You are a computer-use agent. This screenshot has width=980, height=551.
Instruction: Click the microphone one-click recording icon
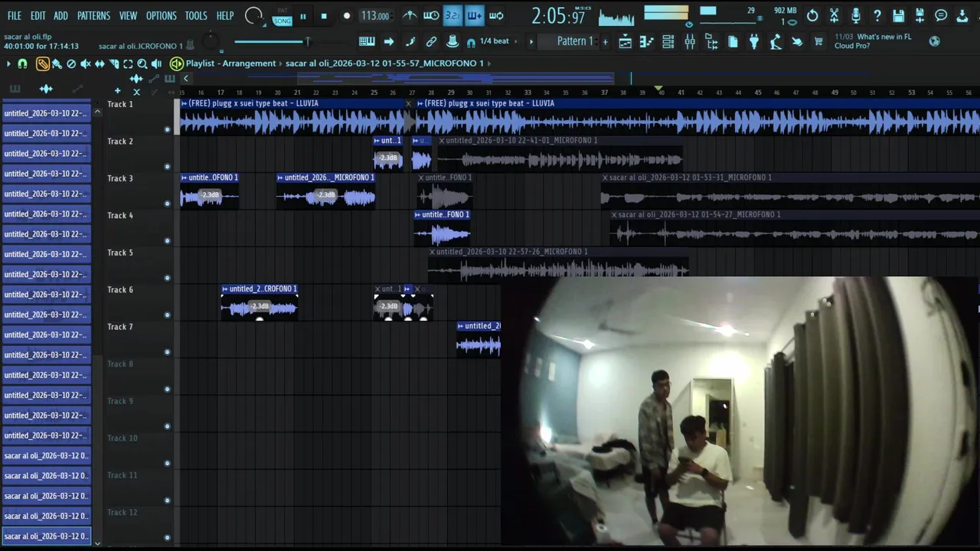[x=856, y=15]
